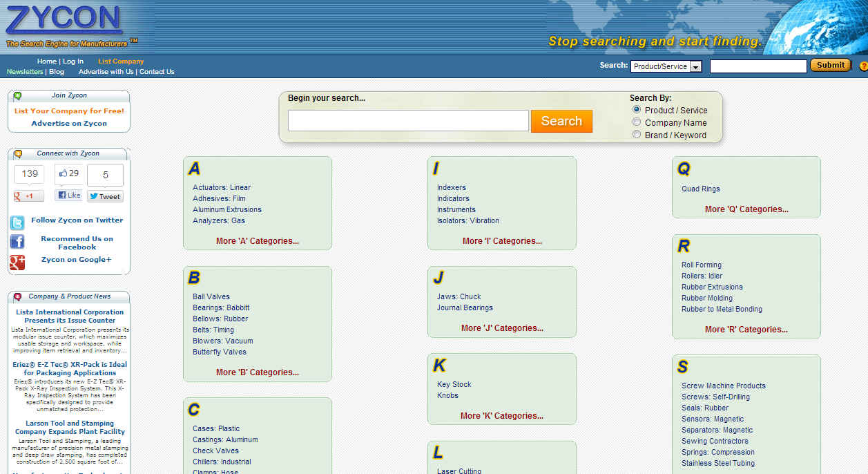Click the Google+ icon in sidebar
Viewport: 868px width, 474px height.
click(x=17, y=262)
